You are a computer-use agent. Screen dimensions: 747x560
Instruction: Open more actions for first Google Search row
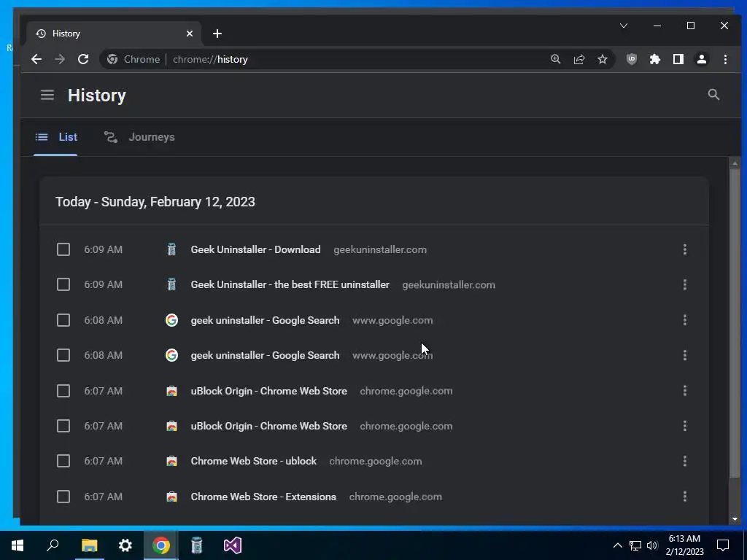[684, 320]
